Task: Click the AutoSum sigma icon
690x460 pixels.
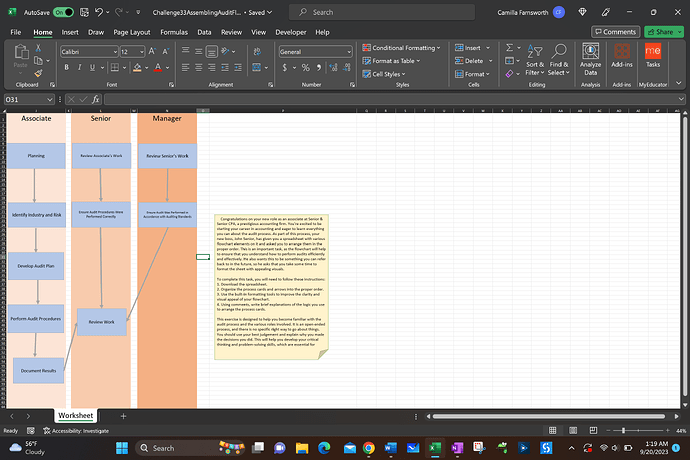Action: 510,48
